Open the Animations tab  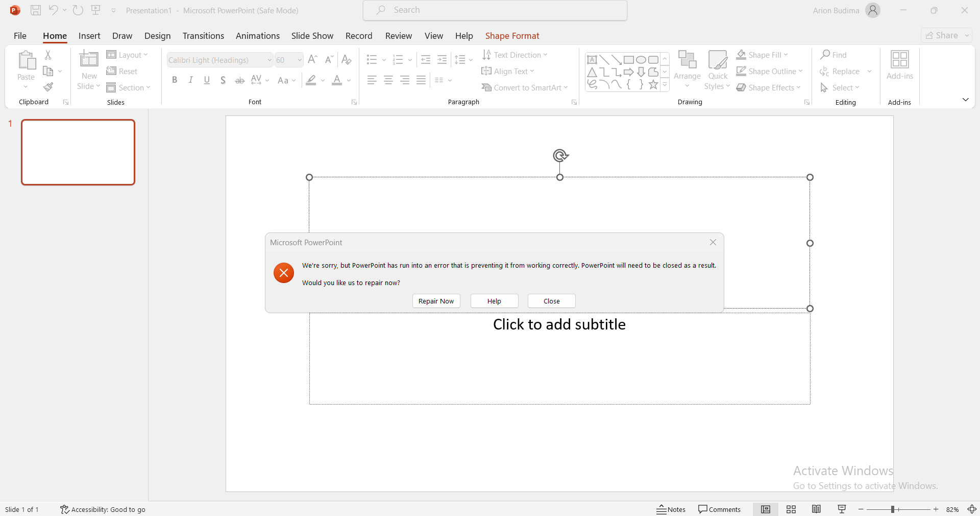pyautogui.click(x=258, y=36)
